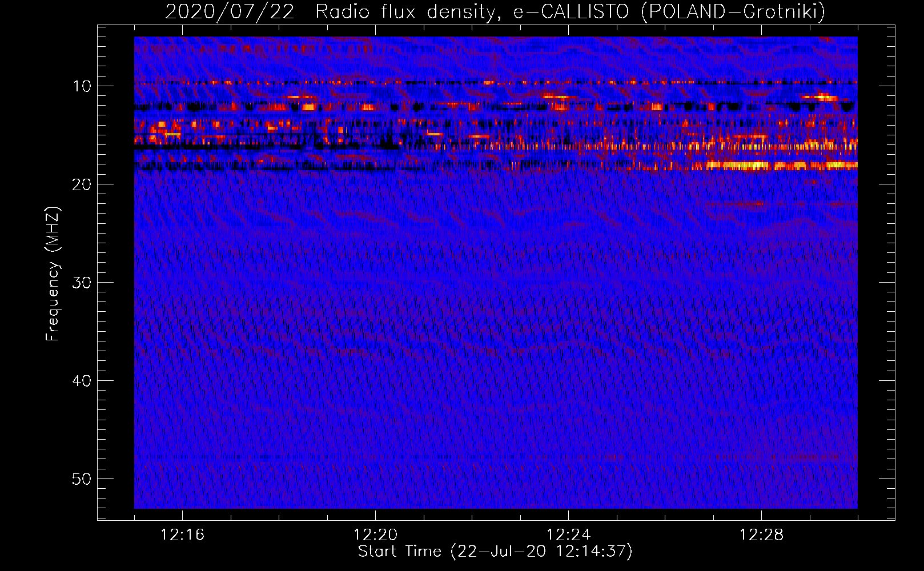Click the 12:24 time tick label

568,535
